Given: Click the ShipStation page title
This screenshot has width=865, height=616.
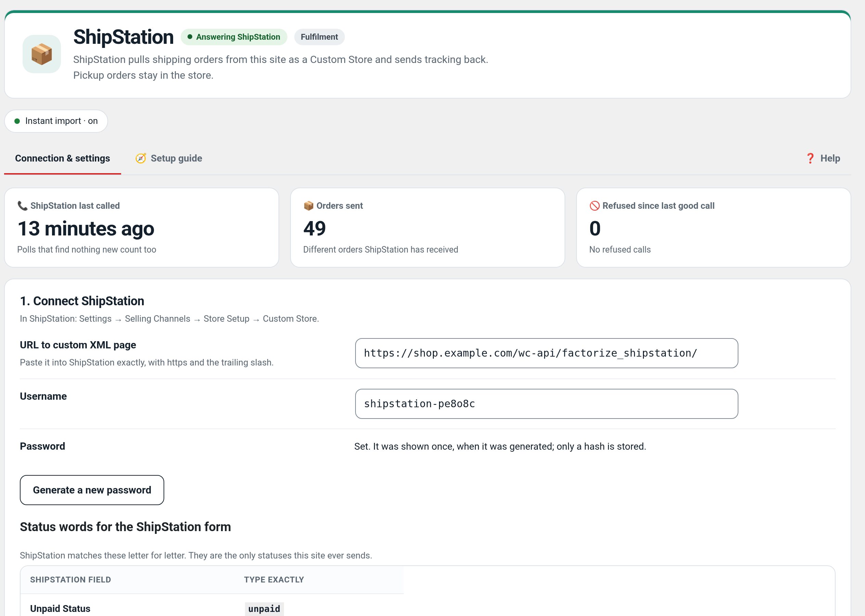Looking at the screenshot, I should [124, 37].
